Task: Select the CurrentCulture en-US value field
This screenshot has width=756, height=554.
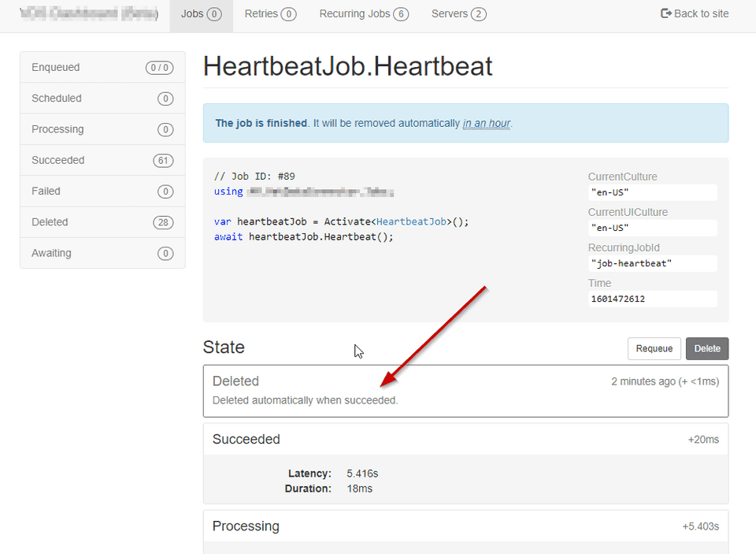Action: pos(652,192)
